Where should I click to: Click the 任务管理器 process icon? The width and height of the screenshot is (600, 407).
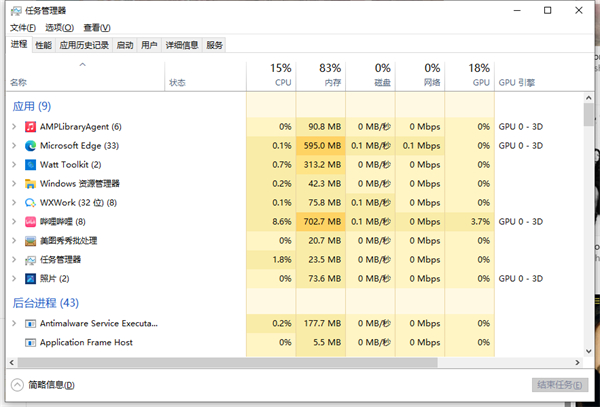click(x=30, y=260)
